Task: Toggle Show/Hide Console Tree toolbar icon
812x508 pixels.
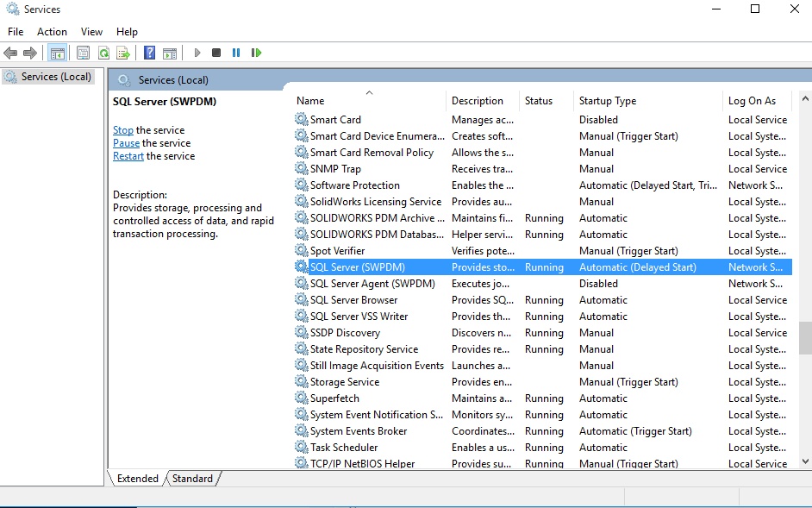Action: point(58,53)
